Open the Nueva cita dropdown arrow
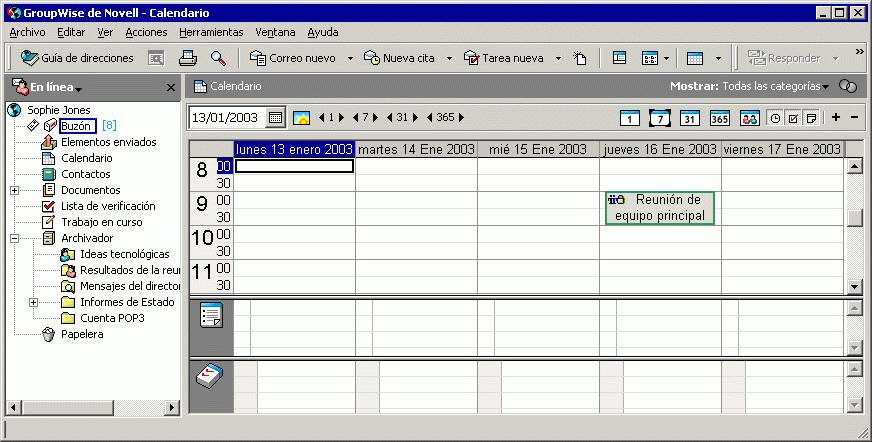Screen dimensions: 872x442 (x=449, y=58)
